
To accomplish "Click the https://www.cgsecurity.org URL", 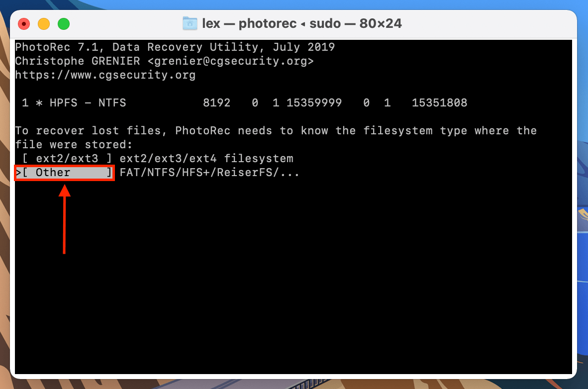I will (105, 75).
